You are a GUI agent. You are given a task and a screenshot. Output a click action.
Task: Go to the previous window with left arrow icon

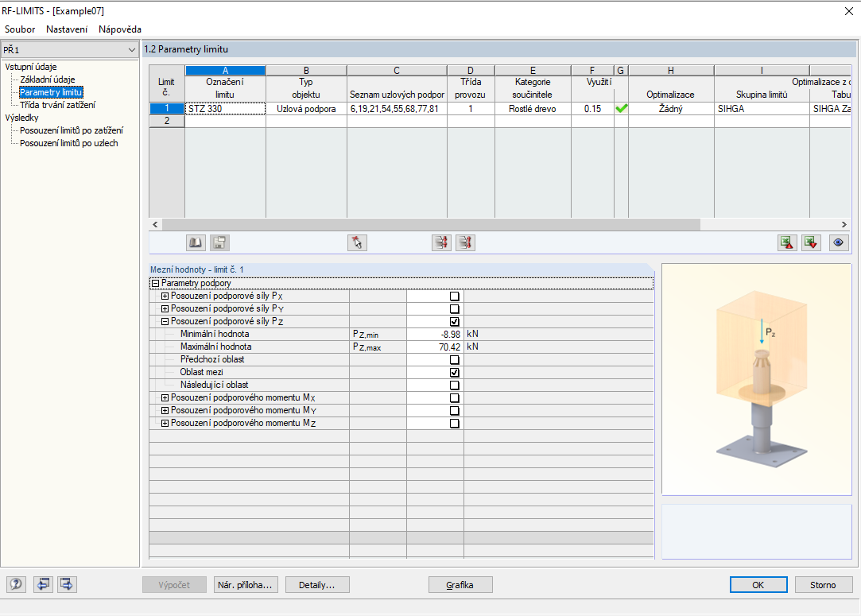tap(44, 584)
